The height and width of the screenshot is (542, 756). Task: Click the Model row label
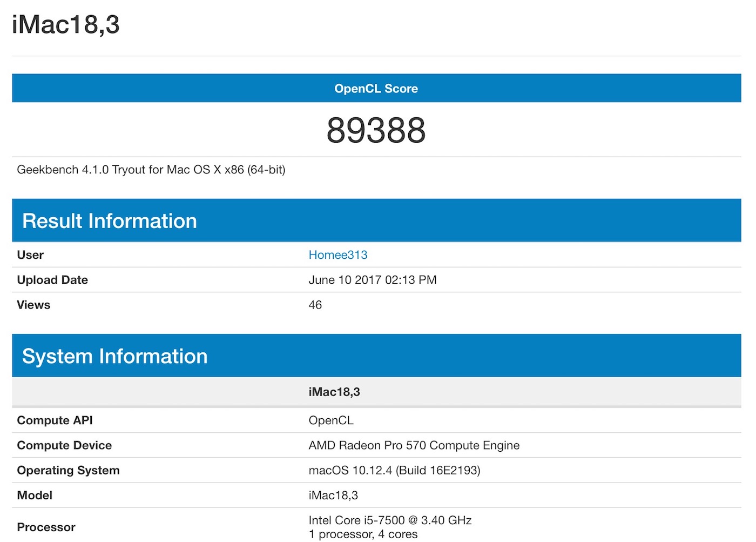(x=35, y=495)
